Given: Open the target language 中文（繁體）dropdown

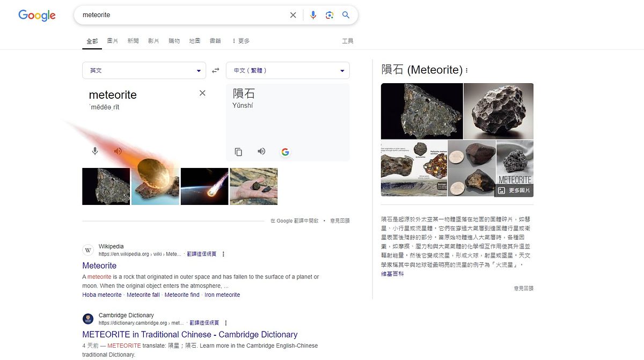Looking at the screenshot, I should pos(288,70).
